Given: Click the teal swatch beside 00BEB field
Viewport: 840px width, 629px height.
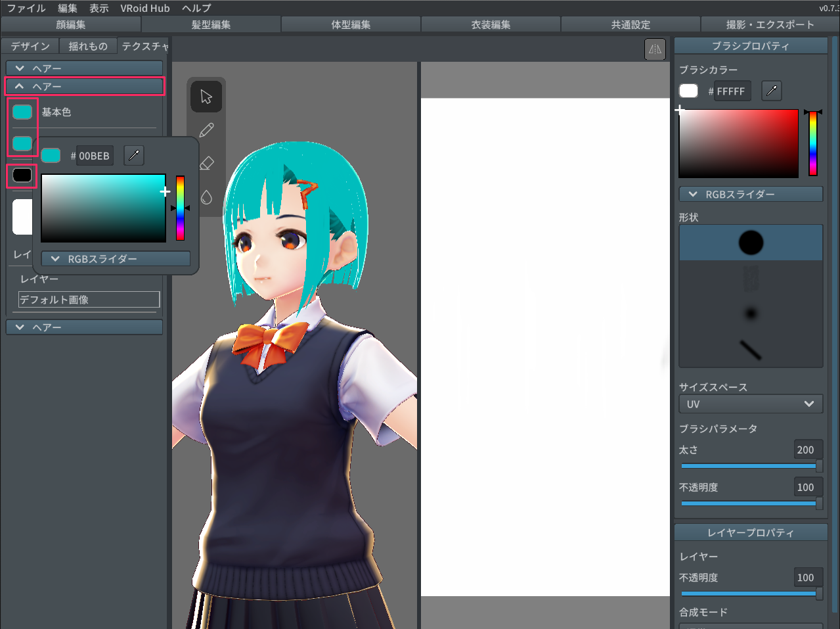Looking at the screenshot, I should point(51,155).
